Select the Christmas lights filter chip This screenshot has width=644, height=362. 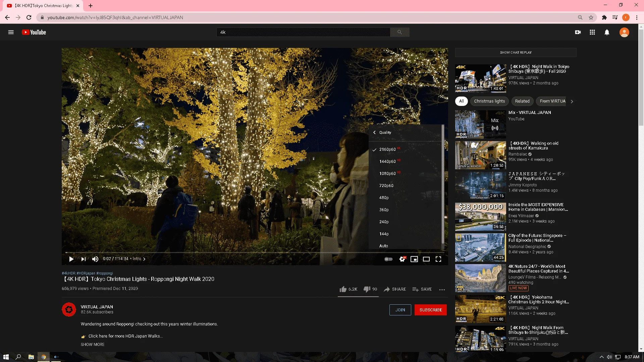point(489,101)
